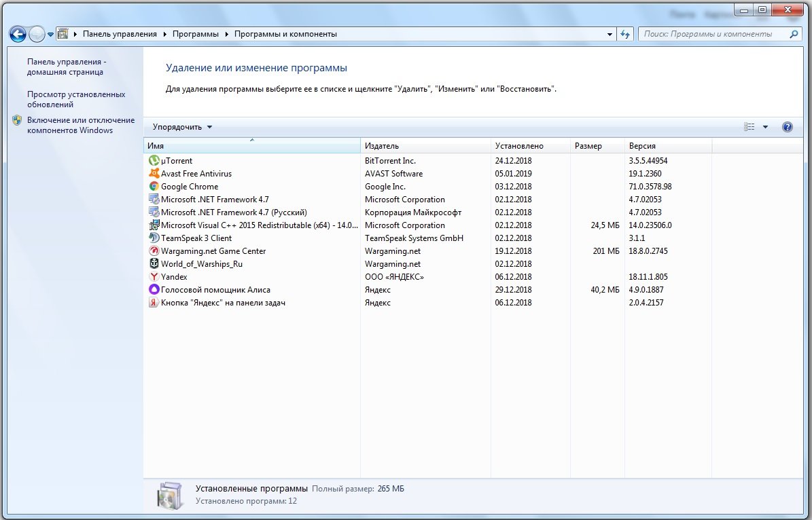Open help with the question mark icon
The height and width of the screenshot is (520, 812).
pos(787,127)
